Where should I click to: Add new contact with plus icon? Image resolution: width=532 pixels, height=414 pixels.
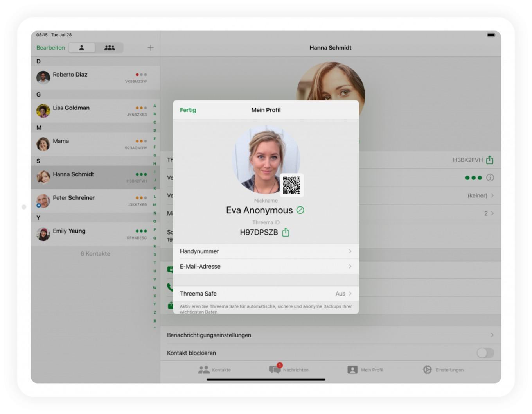151,48
